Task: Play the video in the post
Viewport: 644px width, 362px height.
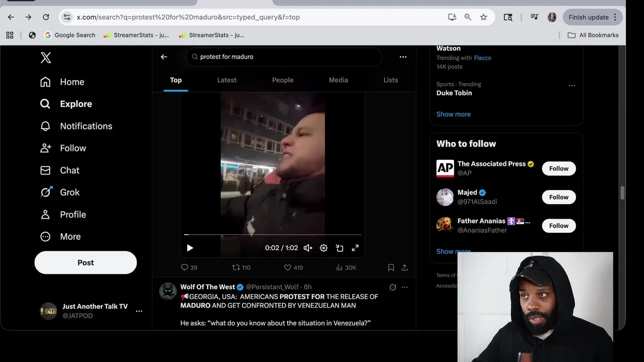Action: [190, 248]
